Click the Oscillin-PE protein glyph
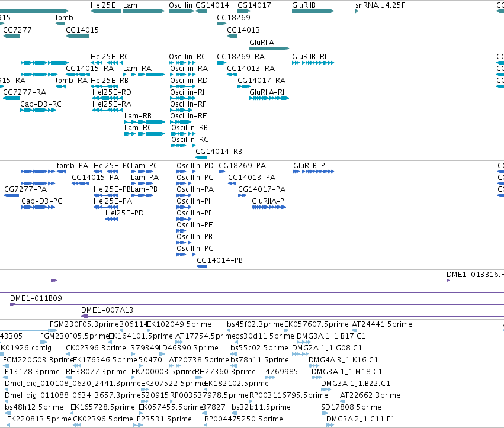The height and width of the screenshot is (428, 504). tap(181, 231)
